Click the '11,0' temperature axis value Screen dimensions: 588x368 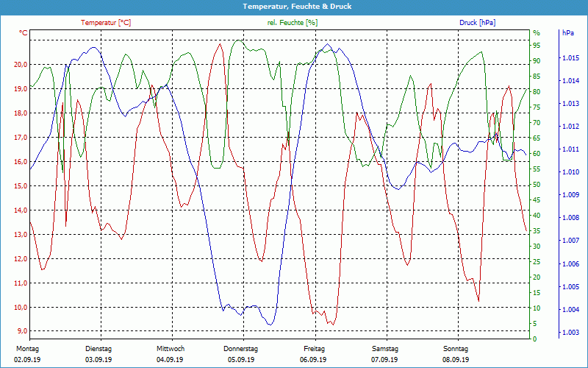21,283
